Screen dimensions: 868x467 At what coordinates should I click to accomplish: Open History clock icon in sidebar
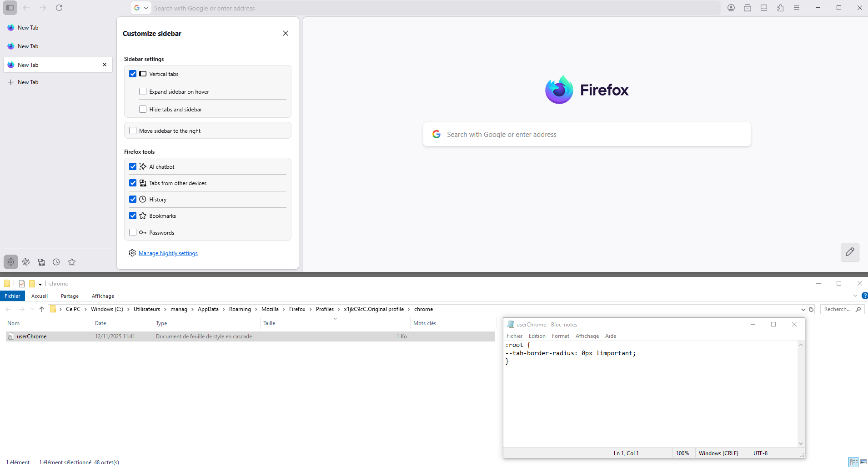(56, 262)
